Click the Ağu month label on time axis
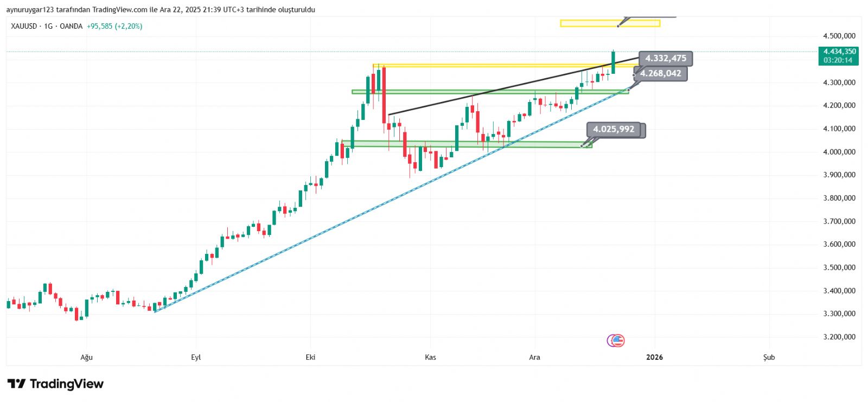This screenshot has width=868, height=402. [87, 357]
